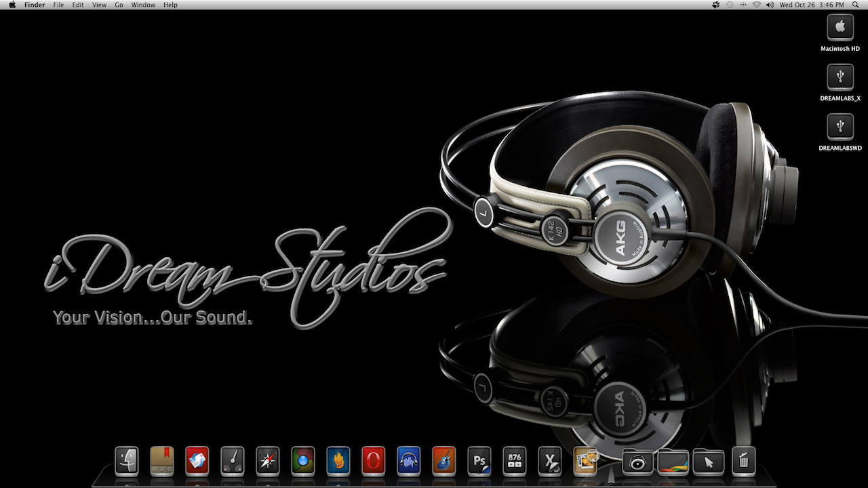The height and width of the screenshot is (488, 868).
Task: Launch Google Chrome from the dock
Action: [303, 461]
